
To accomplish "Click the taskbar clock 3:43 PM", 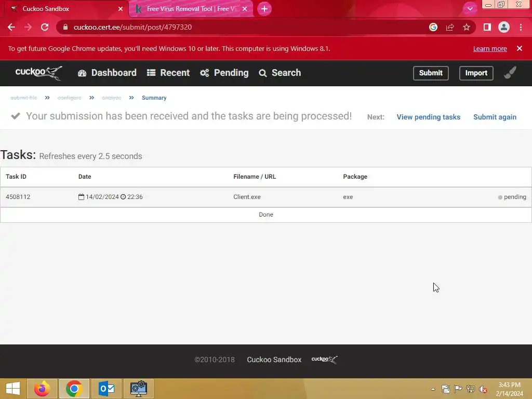I will 509,385.
